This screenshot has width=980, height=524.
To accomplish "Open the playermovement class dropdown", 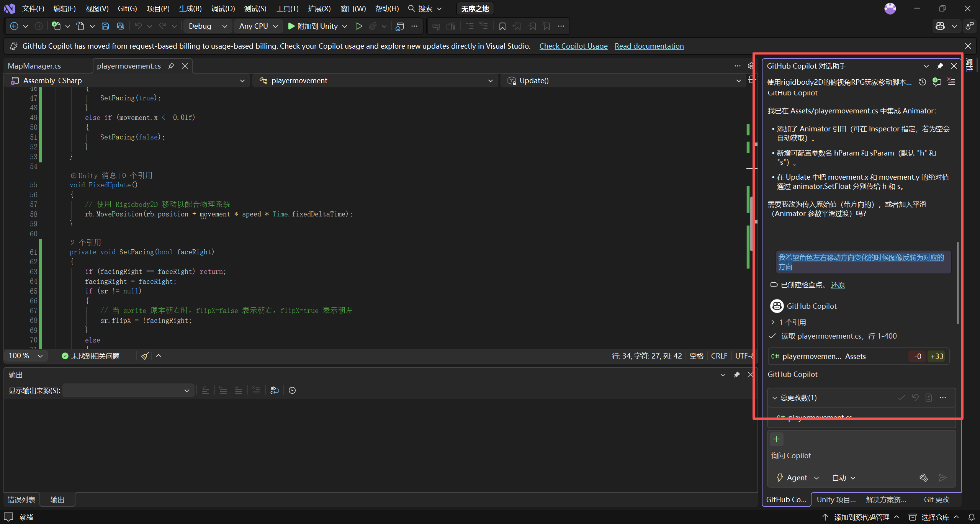I will pos(375,80).
